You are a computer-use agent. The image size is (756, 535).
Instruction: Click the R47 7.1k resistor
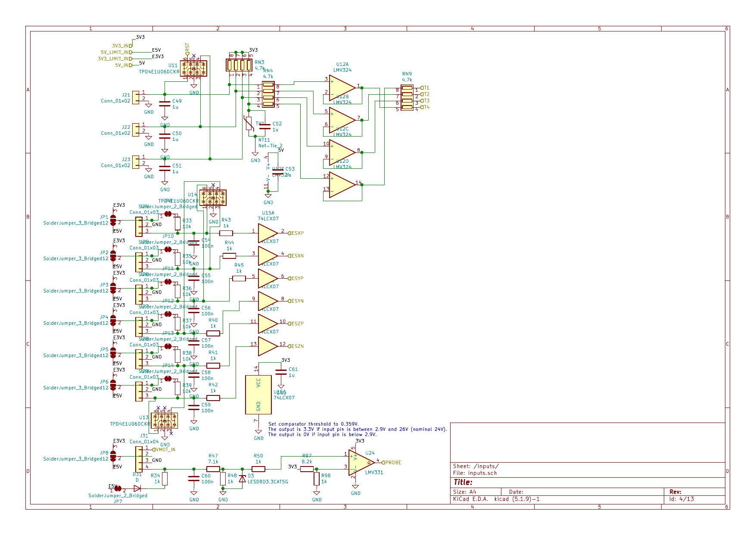click(213, 469)
